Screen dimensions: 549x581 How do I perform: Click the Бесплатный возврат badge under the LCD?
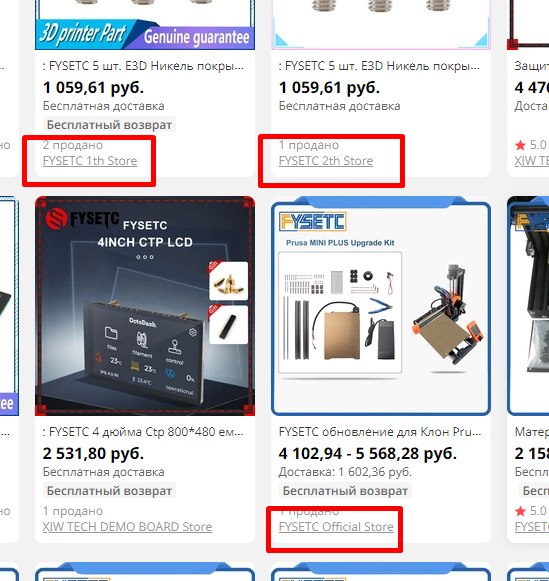tap(109, 491)
